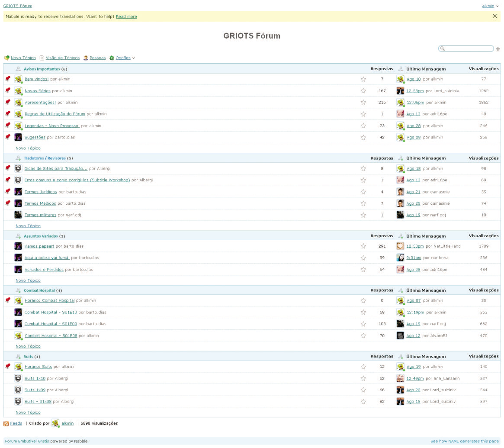Image resolution: width=504 pixels, height=448 pixels.
Task: Click avatar next to Vamos papear! topic
Action: point(18,246)
